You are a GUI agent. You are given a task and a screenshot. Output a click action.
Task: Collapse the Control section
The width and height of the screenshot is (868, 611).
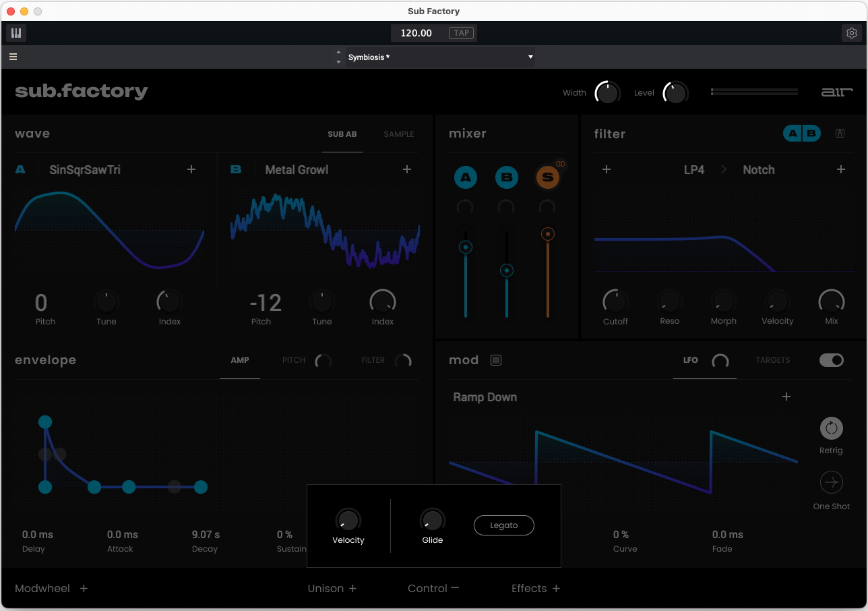[x=433, y=588]
